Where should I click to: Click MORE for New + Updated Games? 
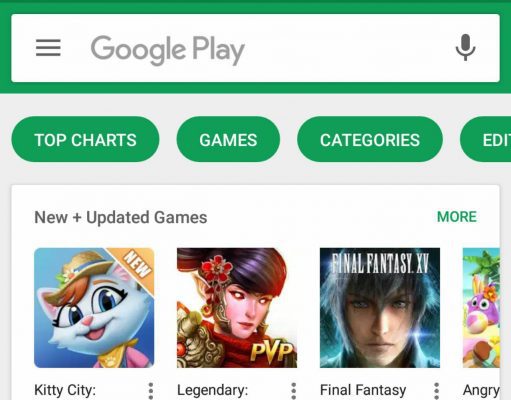(457, 217)
